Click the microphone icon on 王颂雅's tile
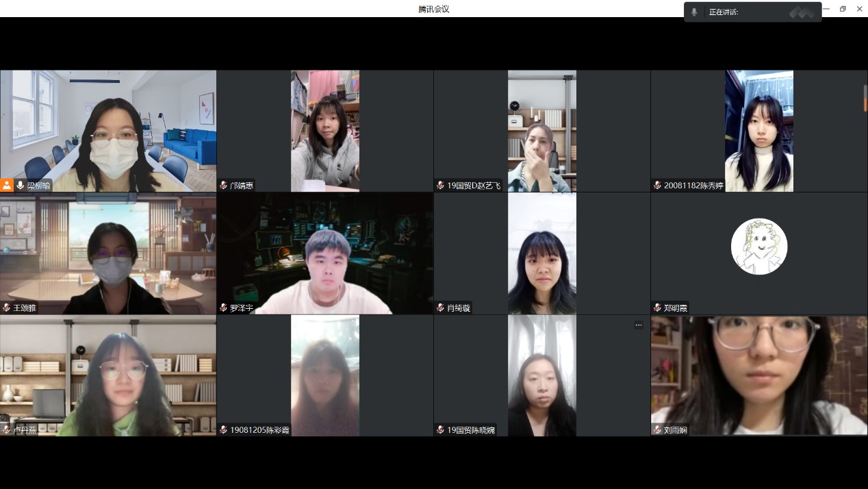868x489 pixels. [6, 308]
